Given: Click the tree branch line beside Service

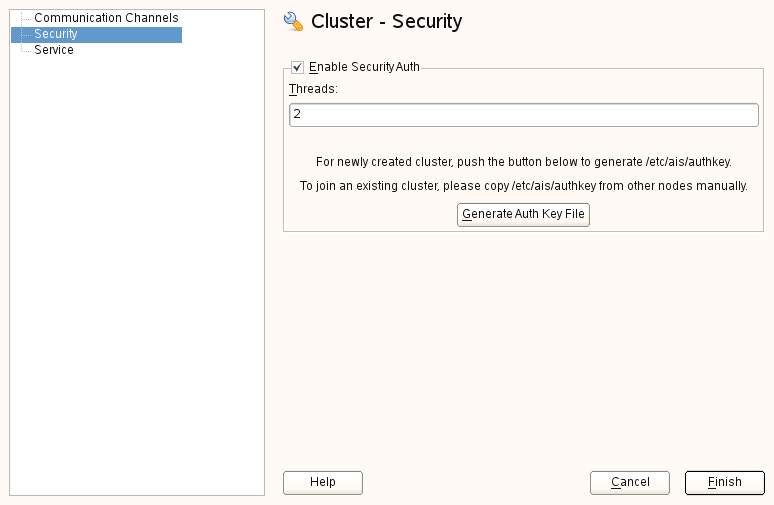Looking at the screenshot, I should pyautogui.click(x=25, y=50).
